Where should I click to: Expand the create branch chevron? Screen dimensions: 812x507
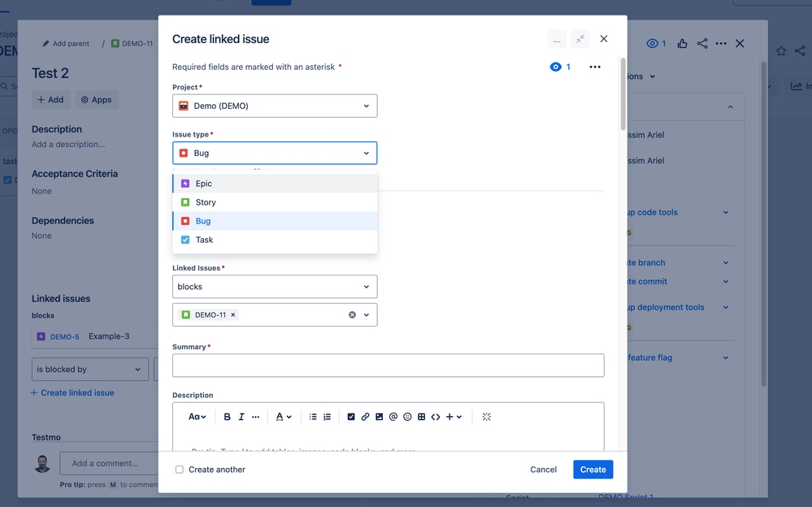[726, 263]
